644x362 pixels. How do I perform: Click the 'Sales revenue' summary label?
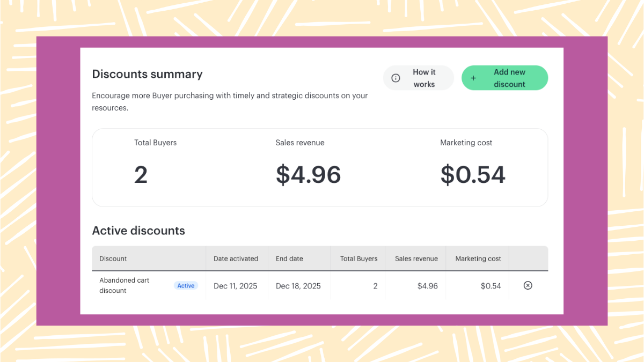[x=300, y=143]
